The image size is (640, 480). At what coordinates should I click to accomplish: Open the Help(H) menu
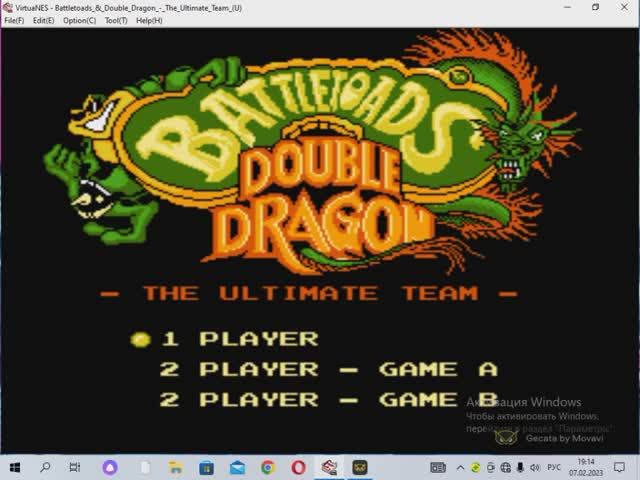point(149,20)
